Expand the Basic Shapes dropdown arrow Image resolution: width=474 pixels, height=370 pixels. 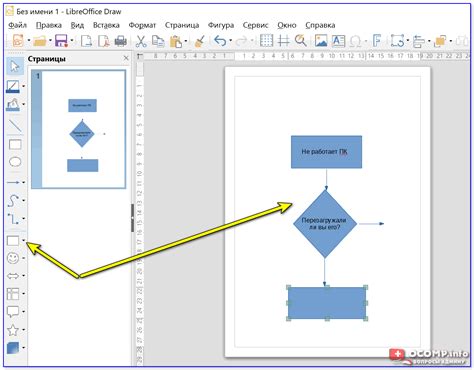(24, 240)
